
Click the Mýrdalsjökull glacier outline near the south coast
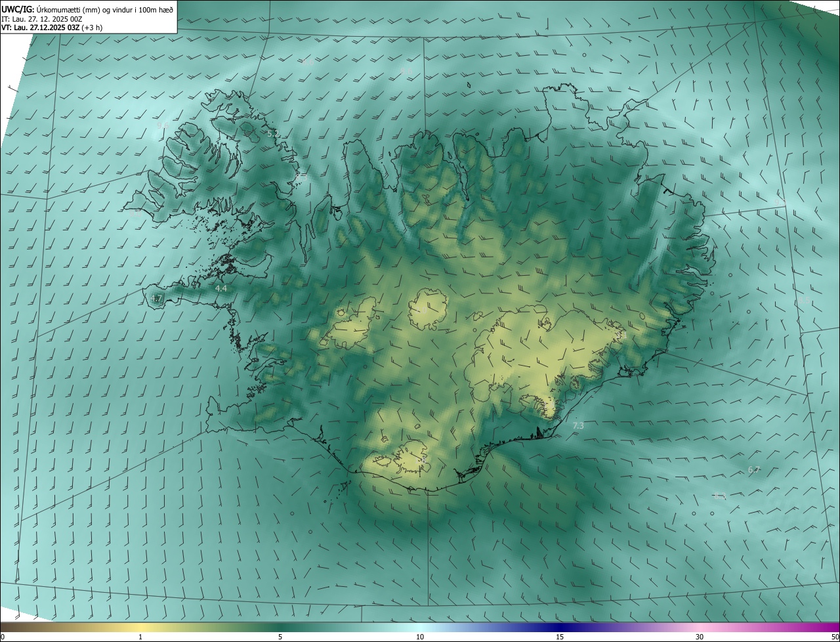[411, 458]
